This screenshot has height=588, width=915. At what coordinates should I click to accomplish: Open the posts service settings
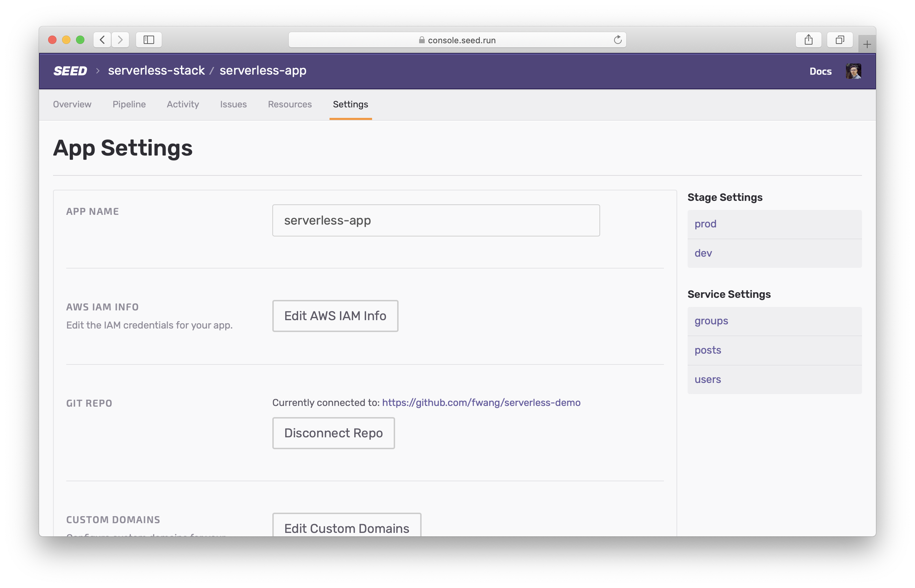tap(708, 350)
